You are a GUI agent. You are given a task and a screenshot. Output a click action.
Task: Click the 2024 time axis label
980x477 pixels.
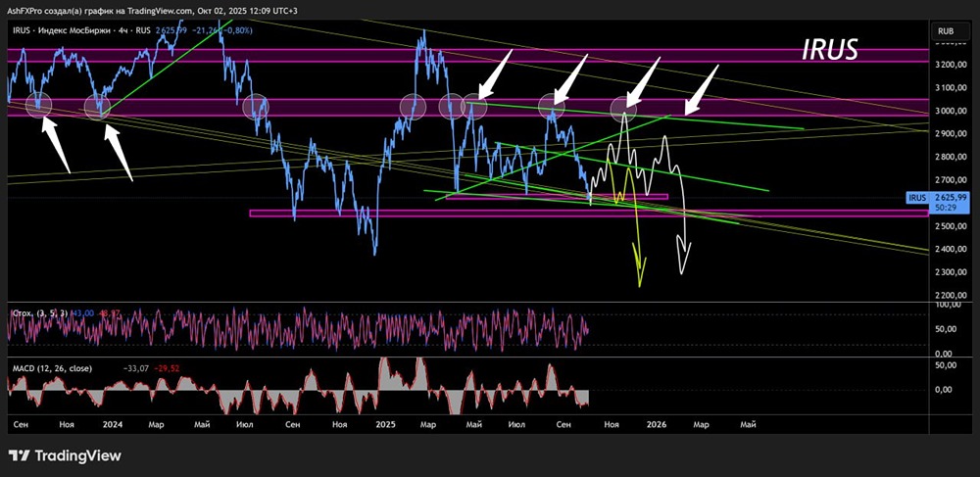click(113, 424)
